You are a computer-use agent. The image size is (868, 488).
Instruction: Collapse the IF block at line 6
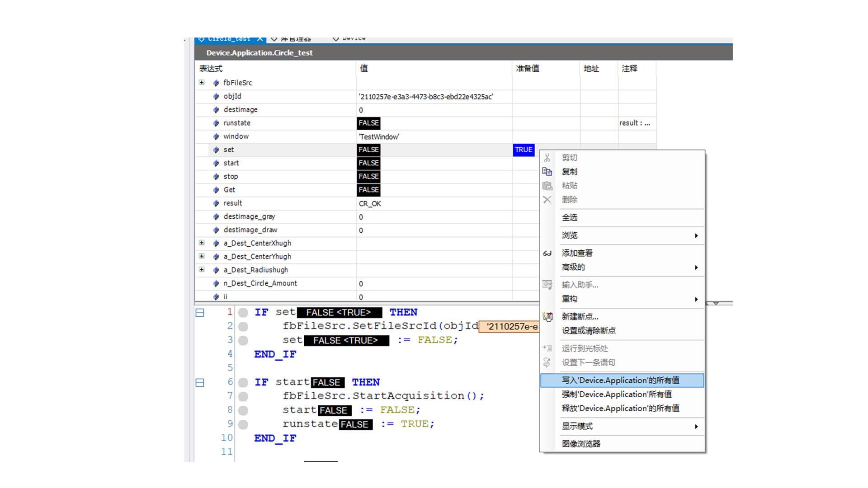[200, 383]
